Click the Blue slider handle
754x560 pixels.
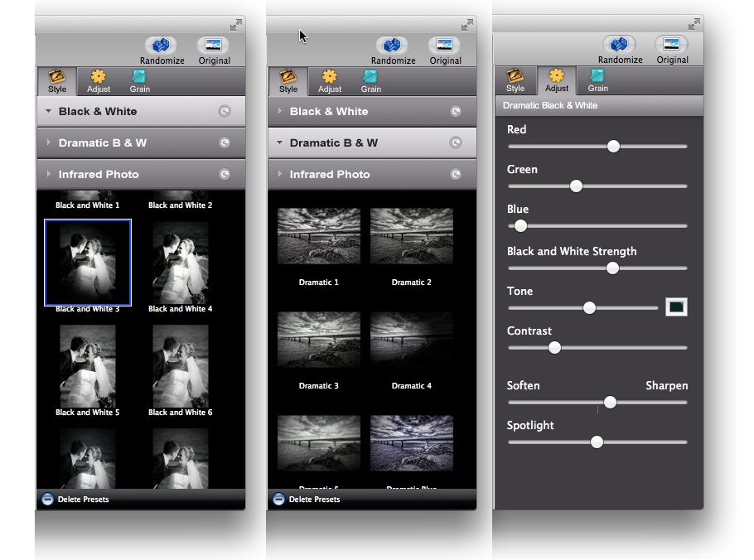coord(520,226)
